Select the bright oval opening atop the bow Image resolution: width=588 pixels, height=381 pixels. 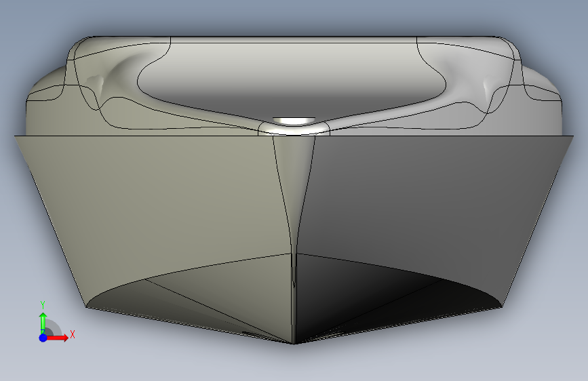(x=294, y=121)
